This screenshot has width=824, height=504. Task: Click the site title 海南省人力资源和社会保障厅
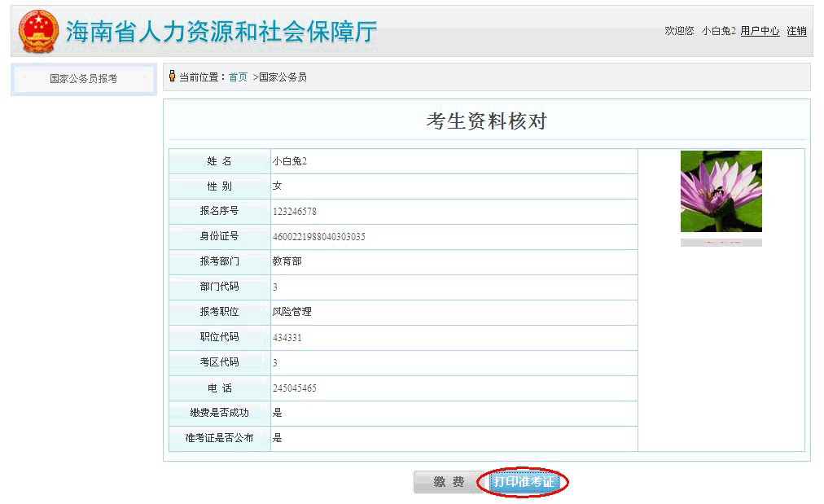point(221,32)
